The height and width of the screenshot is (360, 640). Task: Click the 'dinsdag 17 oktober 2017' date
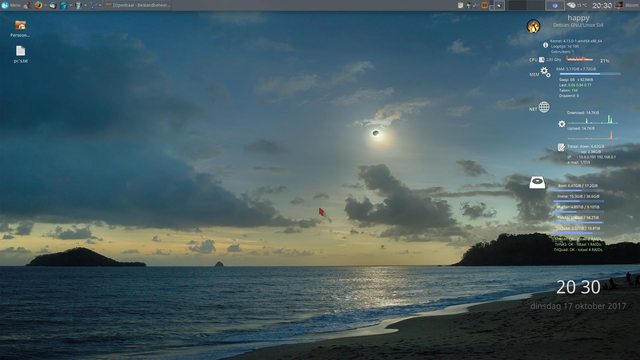(x=578, y=306)
